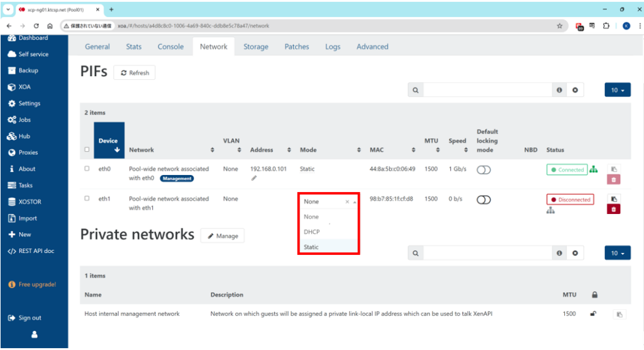Screen dimensions: 644x350
Task: Click the red delete icon for eth1
Action: pos(614,209)
